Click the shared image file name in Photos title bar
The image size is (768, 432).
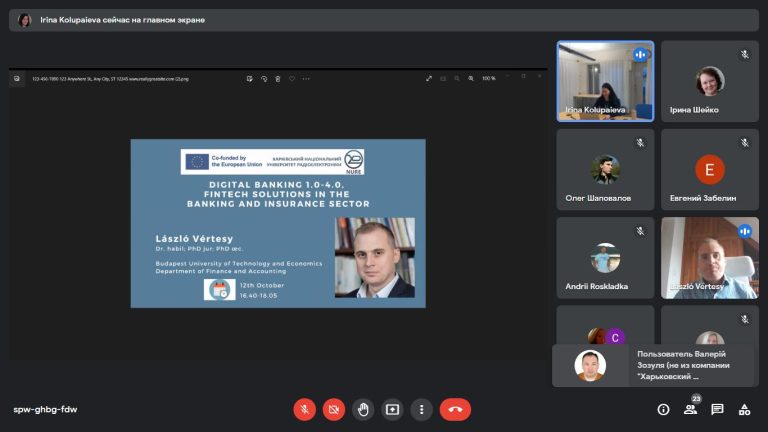click(110, 79)
